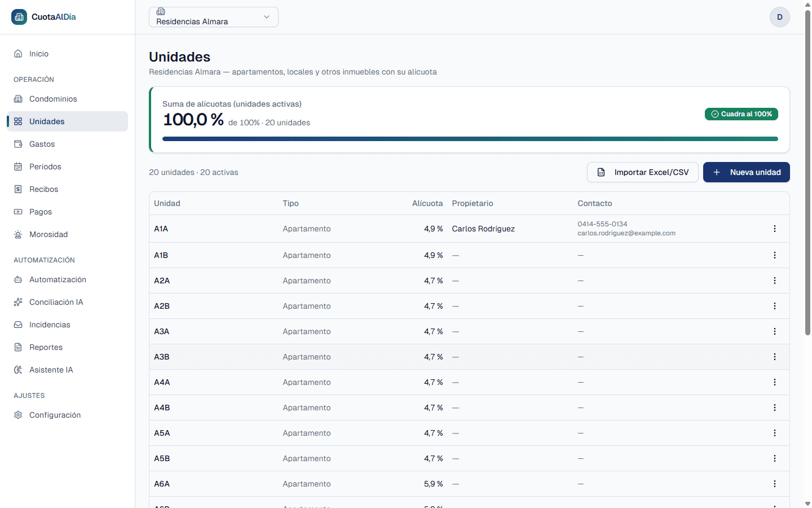Open the user avatar D menu

point(780,17)
